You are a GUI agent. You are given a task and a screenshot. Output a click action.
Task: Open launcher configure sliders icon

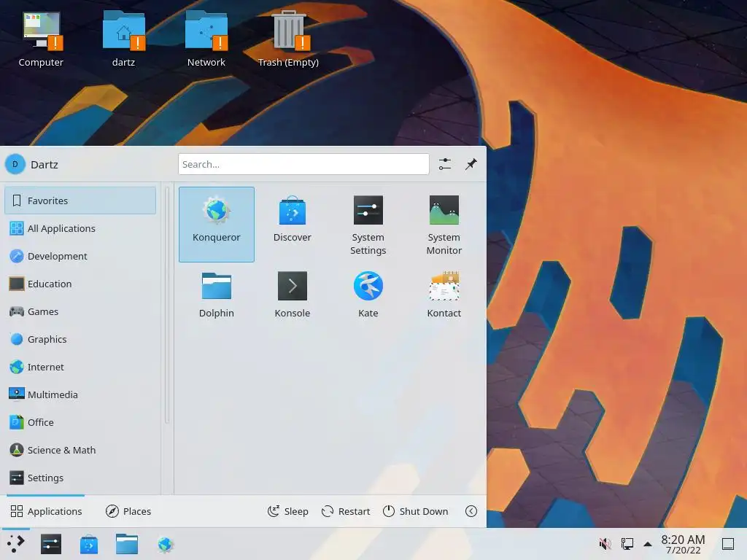click(x=444, y=164)
